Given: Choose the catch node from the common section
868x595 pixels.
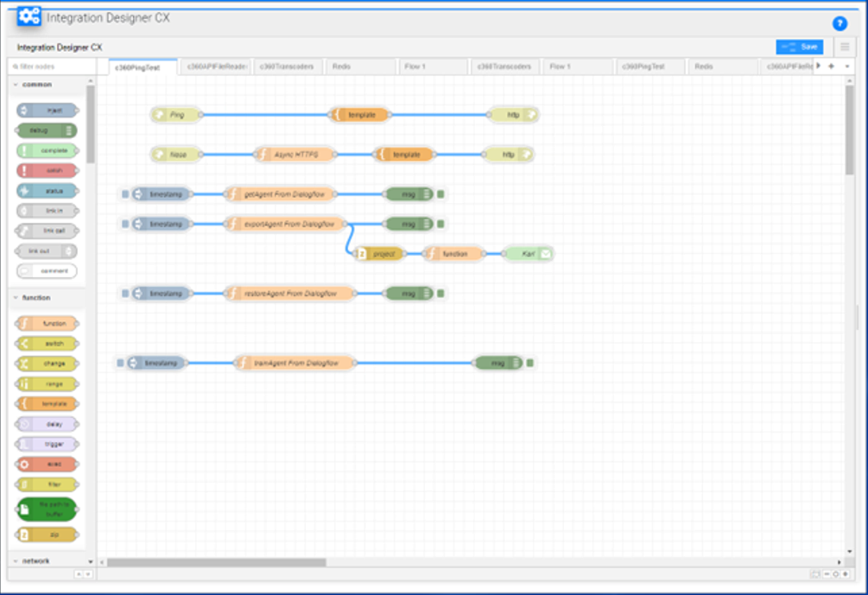Looking at the screenshot, I should pyautogui.click(x=45, y=171).
